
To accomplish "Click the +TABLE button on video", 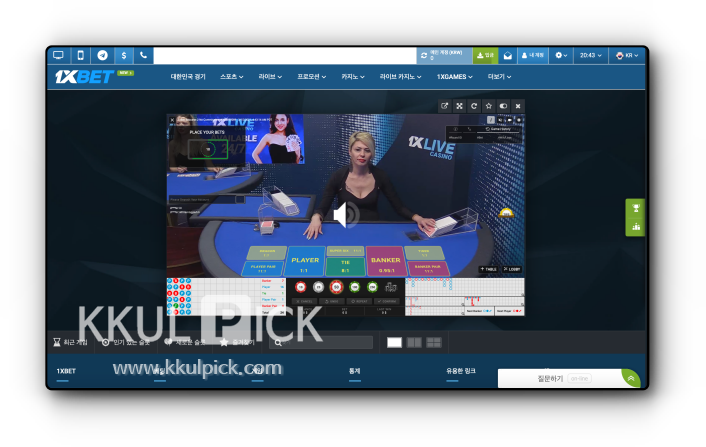I will coord(489,269).
